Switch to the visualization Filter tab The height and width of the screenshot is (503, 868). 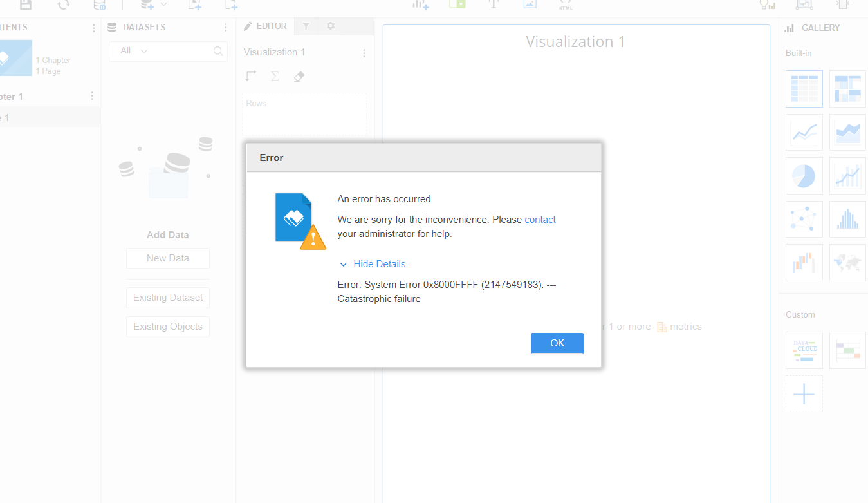[306, 26]
